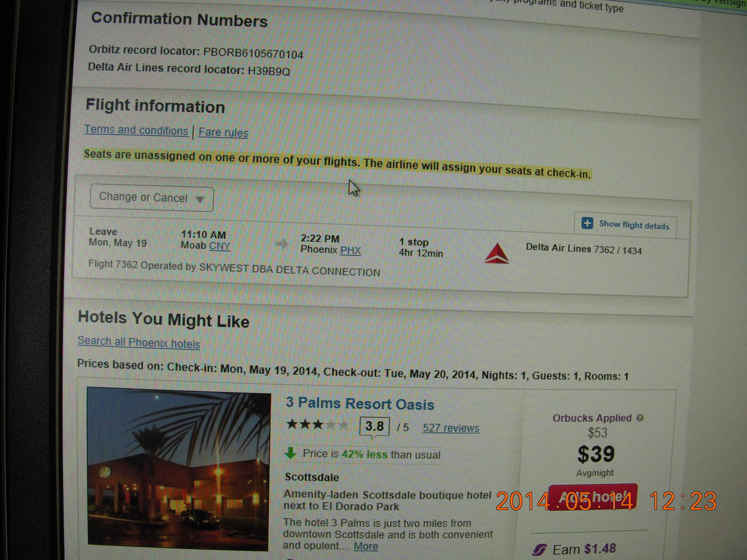Click the Change or Cancel dropdown arrow

pyautogui.click(x=200, y=200)
